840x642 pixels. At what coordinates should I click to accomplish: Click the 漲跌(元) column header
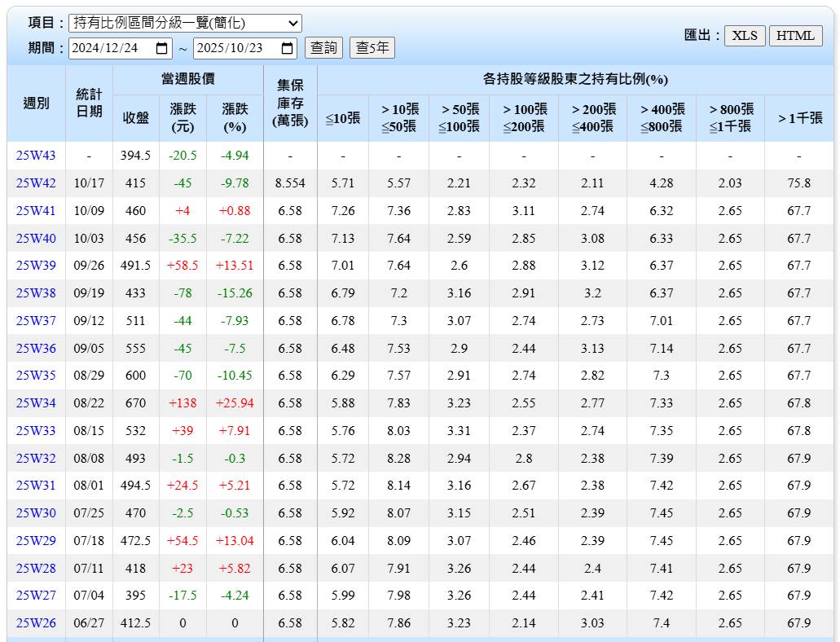[183, 118]
